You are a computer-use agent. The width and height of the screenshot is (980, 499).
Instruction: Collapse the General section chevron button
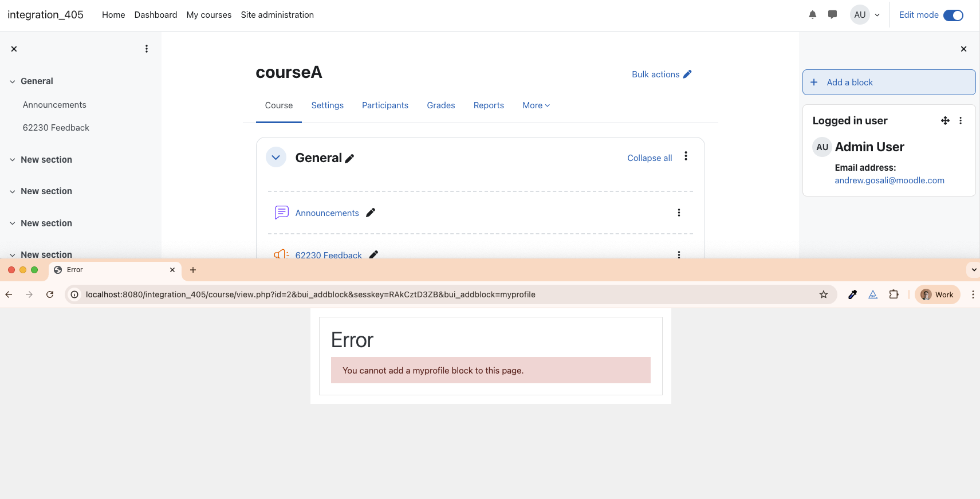276,158
